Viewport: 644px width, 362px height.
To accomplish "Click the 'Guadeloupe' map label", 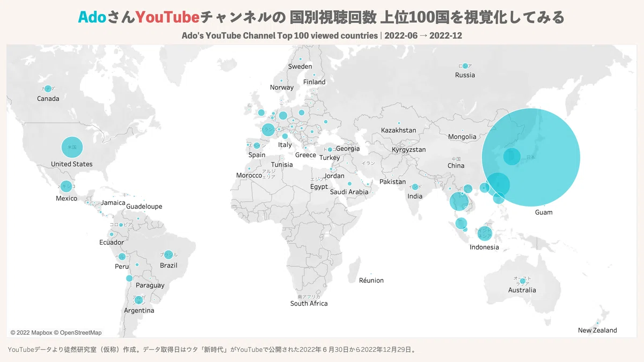I will point(144,206).
